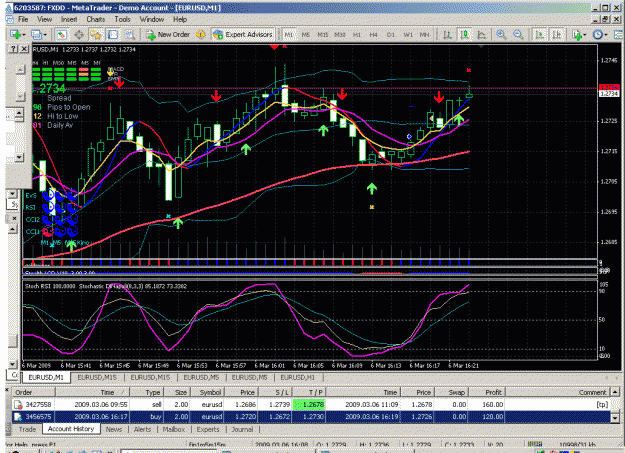The width and height of the screenshot is (625, 453).
Task: Expand the Indicators dropdown arrow
Action: (x=585, y=35)
